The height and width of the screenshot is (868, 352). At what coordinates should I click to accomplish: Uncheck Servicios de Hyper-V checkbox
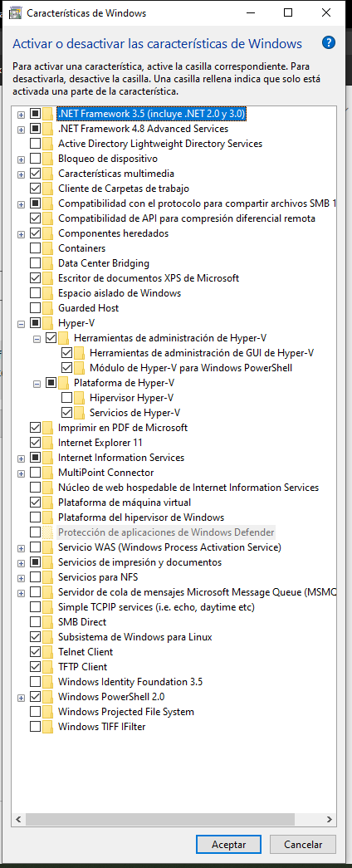click(66, 413)
